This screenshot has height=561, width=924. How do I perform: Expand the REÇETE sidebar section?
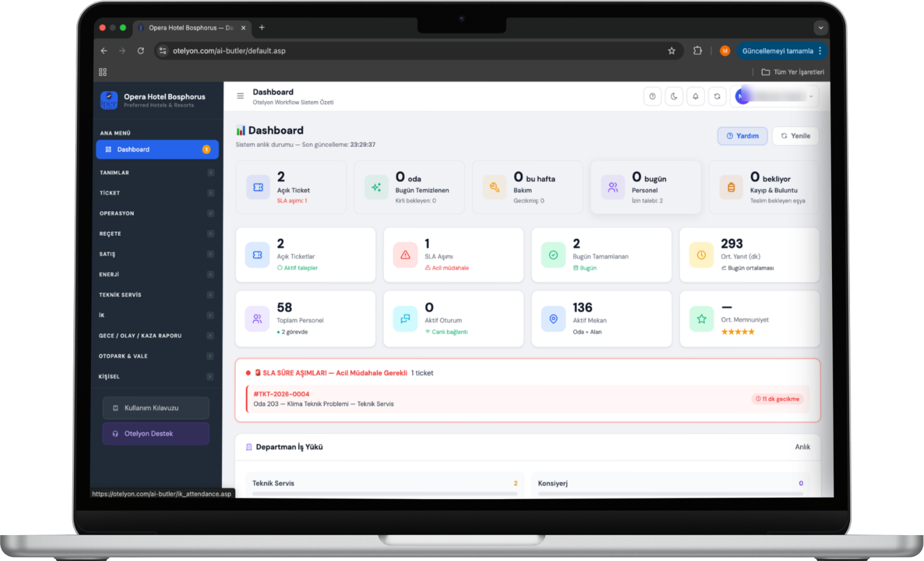pyautogui.click(x=157, y=234)
